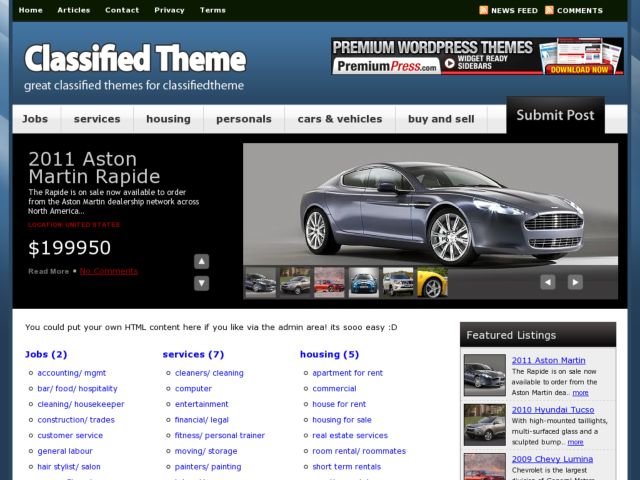The image size is (640, 480).
Task: Open painters/ painting link
Action: [x=208, y=467]
